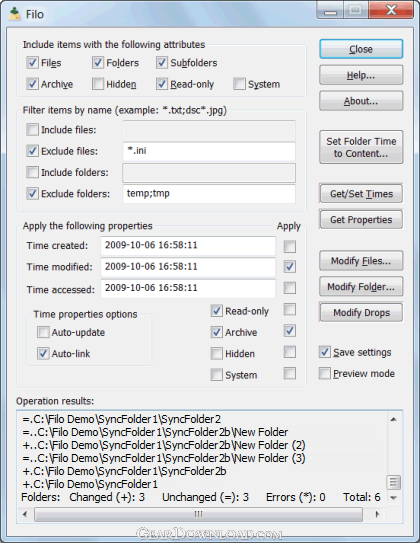Click the Exclude folders text field
Screen dimensions: 420x543
(x=209, y=194)
